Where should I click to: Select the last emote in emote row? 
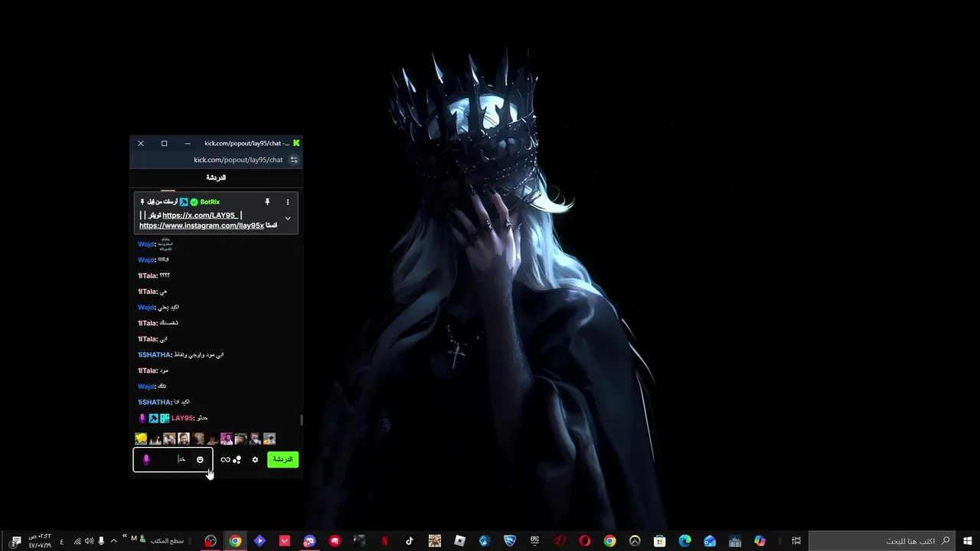(269, 439)
